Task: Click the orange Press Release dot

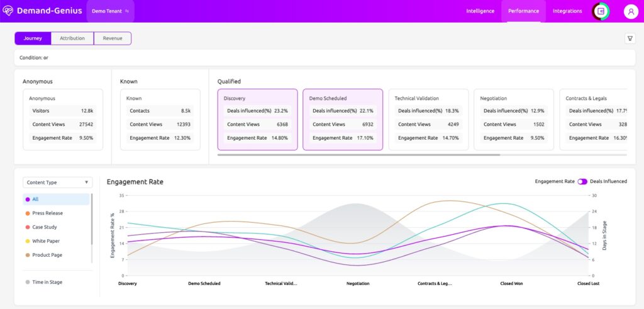Action: coord(27,213)
